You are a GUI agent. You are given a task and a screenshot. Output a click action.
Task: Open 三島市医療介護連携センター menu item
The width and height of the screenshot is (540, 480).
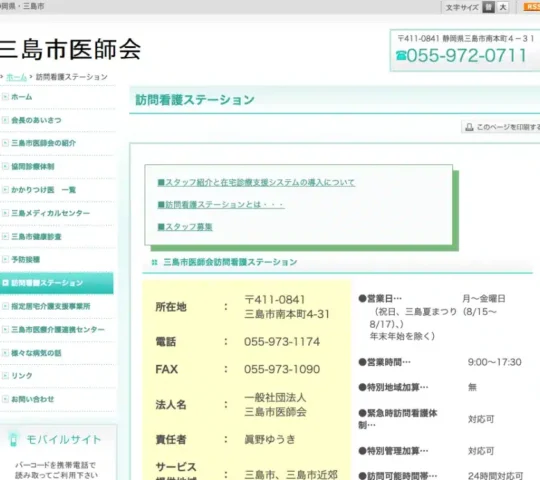(x=58, y=330)
